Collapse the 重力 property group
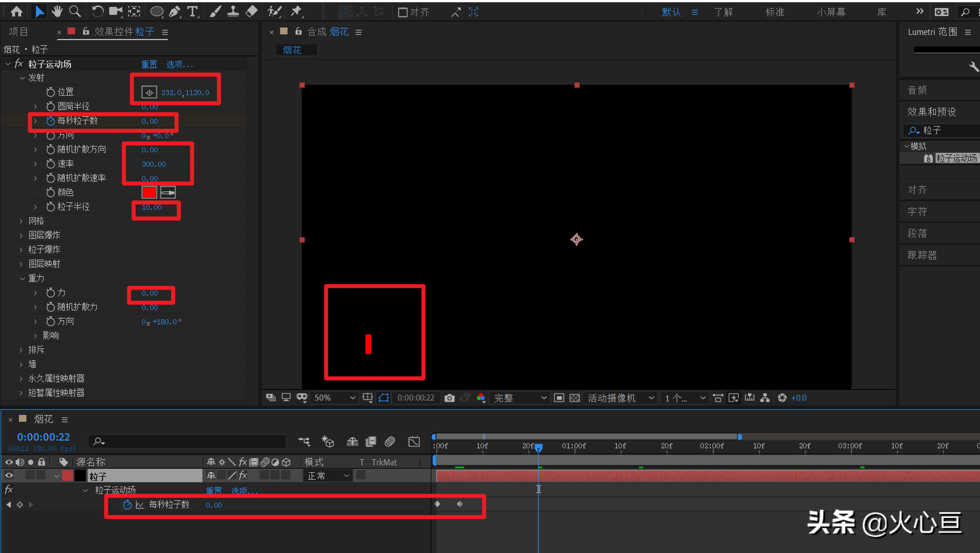 pyautogui.click(x=22, y=279)
